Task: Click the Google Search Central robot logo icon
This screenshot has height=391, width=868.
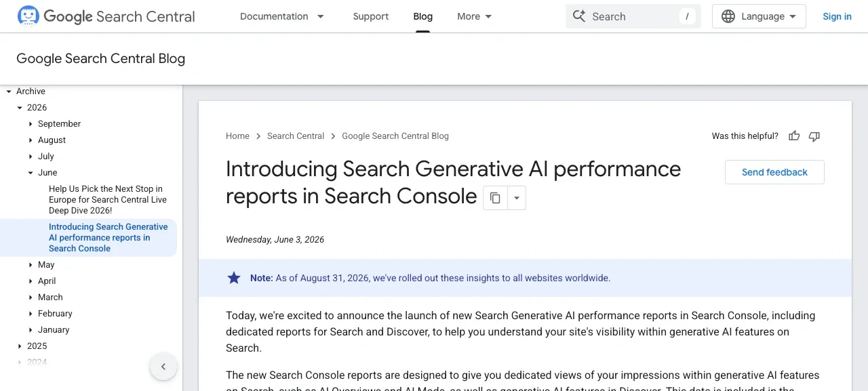Action: (28, 16)
